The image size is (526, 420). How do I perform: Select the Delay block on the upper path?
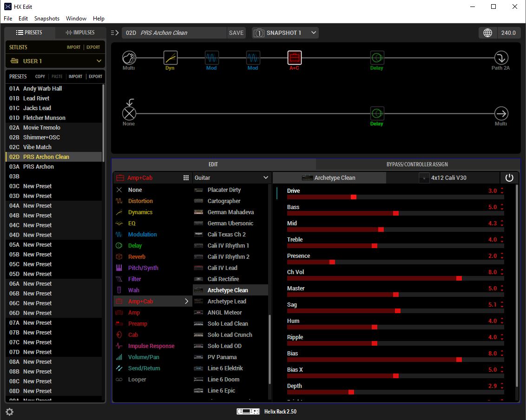click(x=377, y=58)
